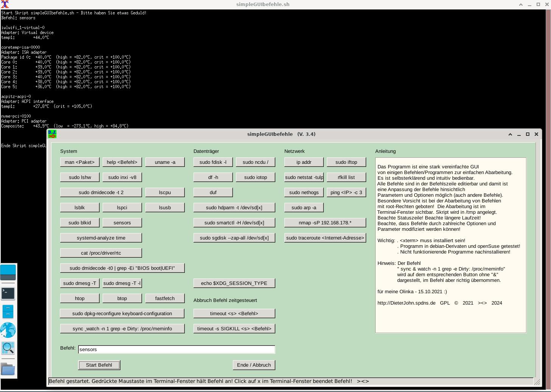The height and width of the screenshot is (392, 551).
Task: Click 'cat /proc/driver/rtc' button
Action: pos(101,253)
